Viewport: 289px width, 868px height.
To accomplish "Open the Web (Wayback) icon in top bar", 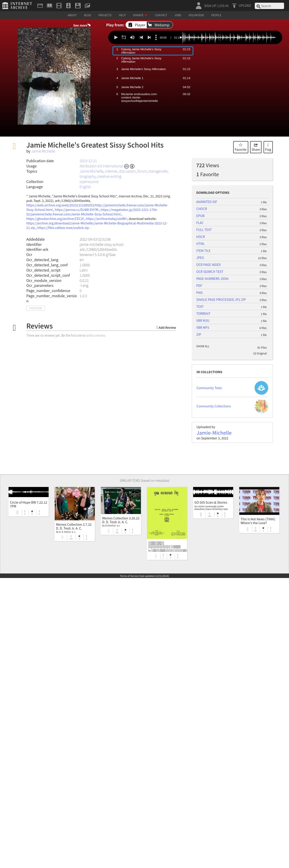I will point(40,5).
